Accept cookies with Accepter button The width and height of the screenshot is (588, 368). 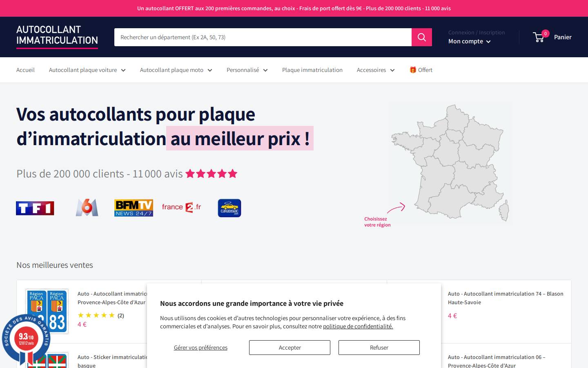tap(290, 348)
